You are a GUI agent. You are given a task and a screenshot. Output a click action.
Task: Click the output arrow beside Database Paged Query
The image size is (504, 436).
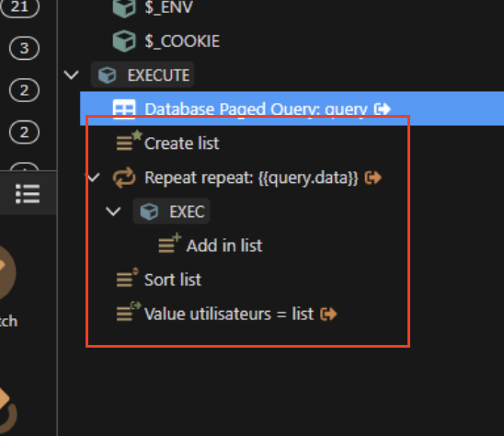[383, 109]
